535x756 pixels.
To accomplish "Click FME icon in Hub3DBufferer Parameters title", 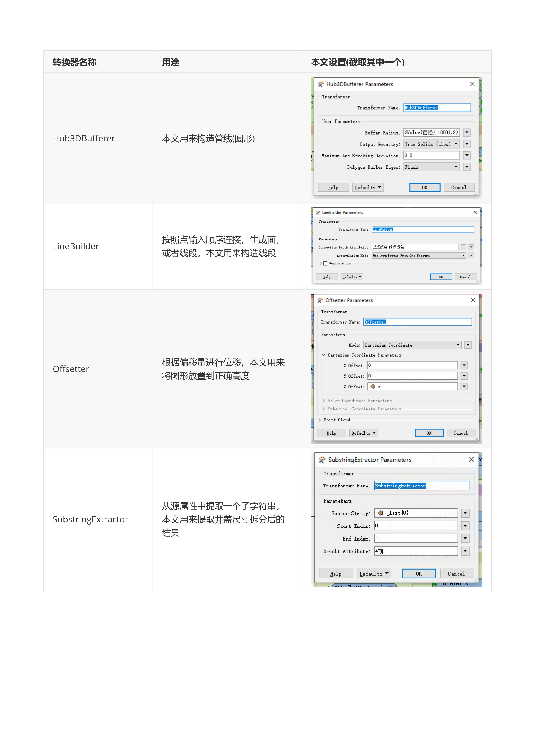I will point(321,84).
